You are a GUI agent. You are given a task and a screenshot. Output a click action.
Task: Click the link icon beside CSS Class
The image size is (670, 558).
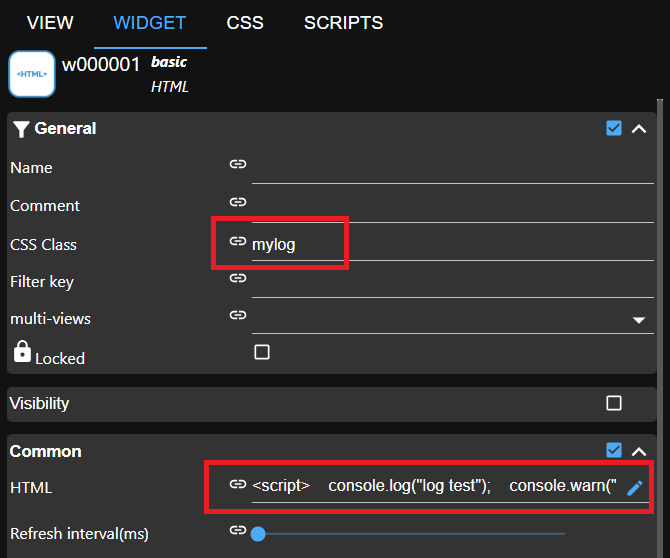[237, 241]
